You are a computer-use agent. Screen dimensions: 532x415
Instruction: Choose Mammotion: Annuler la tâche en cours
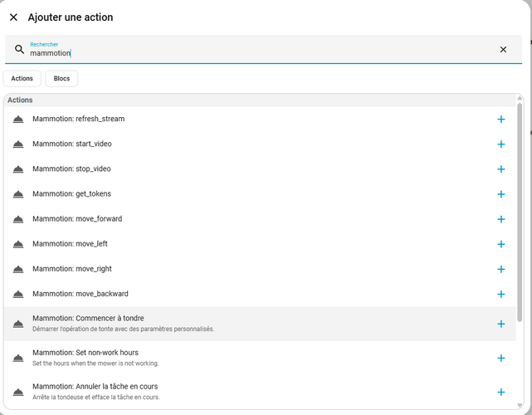(95, 387)
